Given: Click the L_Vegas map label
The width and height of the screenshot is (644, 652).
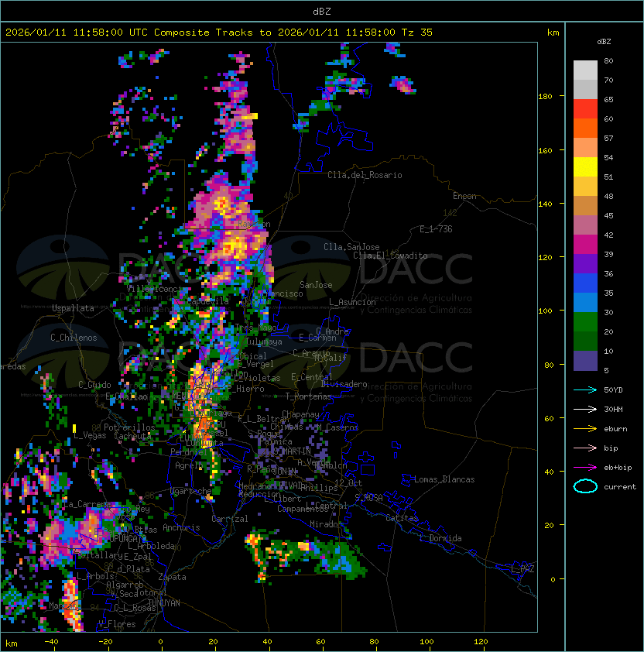Looking at the screenshot, I should coord(90,435).
